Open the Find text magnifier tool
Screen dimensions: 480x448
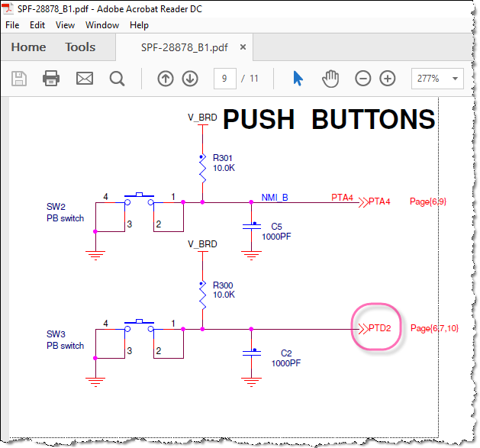[x=117, y=79]
